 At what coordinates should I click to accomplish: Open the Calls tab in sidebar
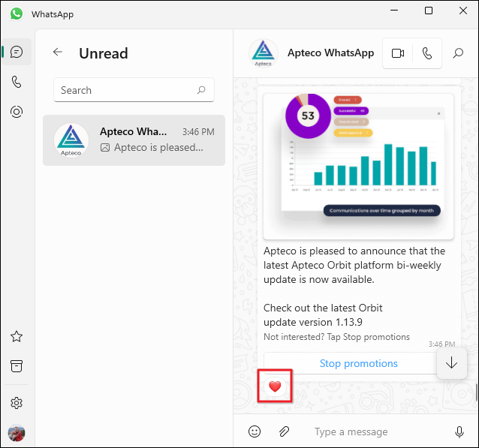[17, 82]
